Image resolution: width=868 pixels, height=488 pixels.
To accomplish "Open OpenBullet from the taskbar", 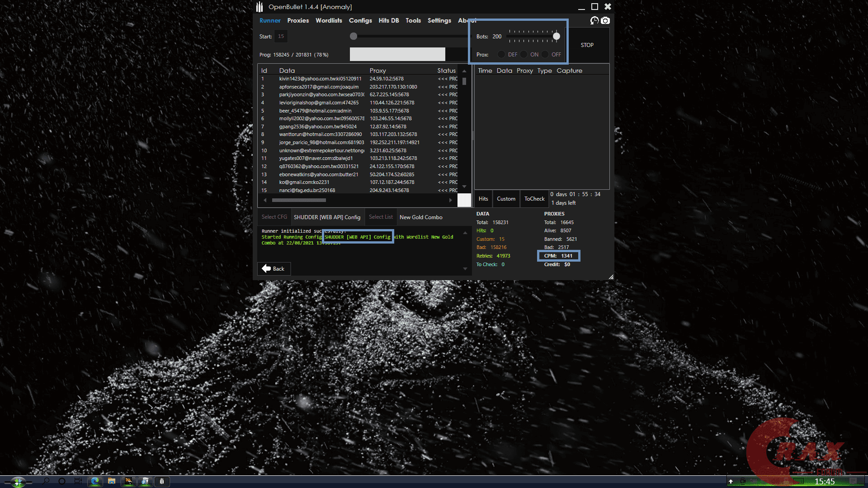I will 162,482.
